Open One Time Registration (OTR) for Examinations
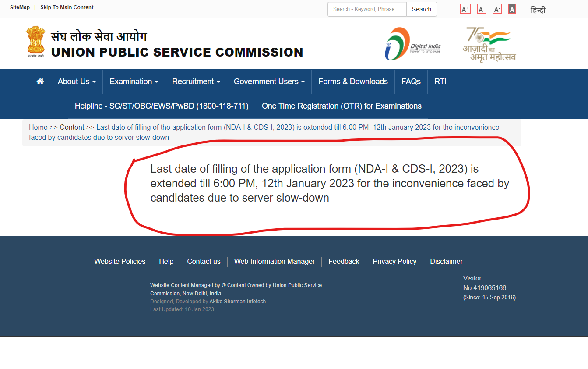 [342, 106]
